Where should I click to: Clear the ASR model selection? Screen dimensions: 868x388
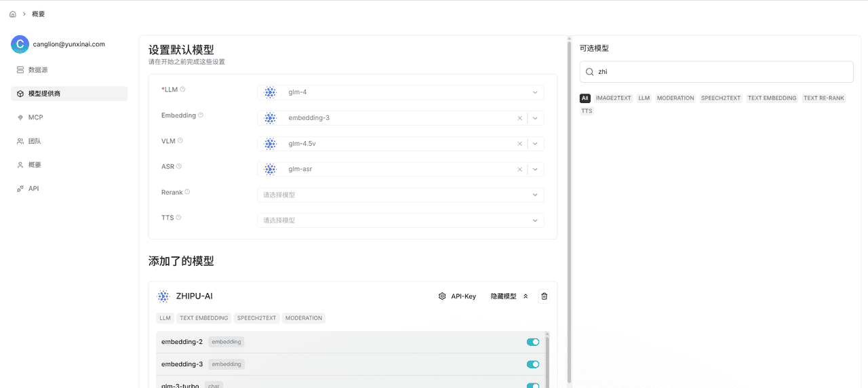pyautogui.click(x=520, y=170)
